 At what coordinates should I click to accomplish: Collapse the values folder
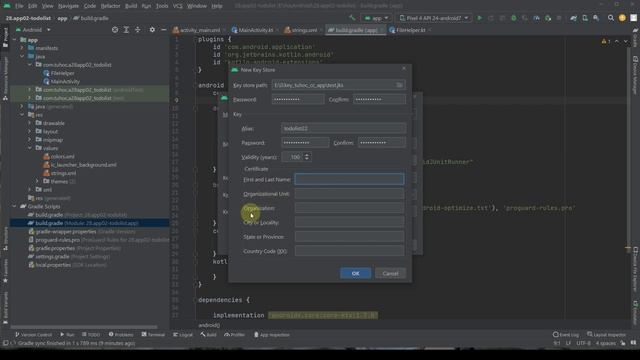point(30,148)
